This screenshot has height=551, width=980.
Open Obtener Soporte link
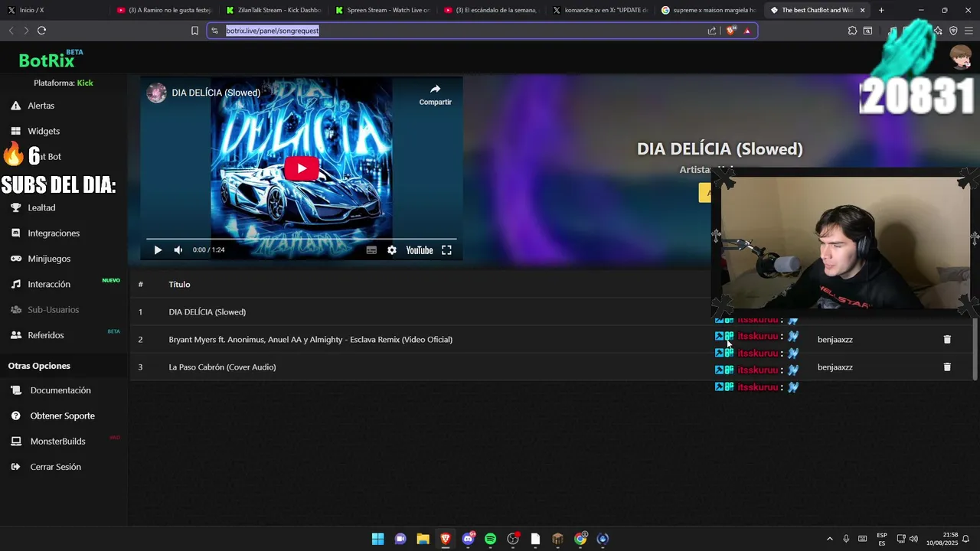(x=63, y=416)
